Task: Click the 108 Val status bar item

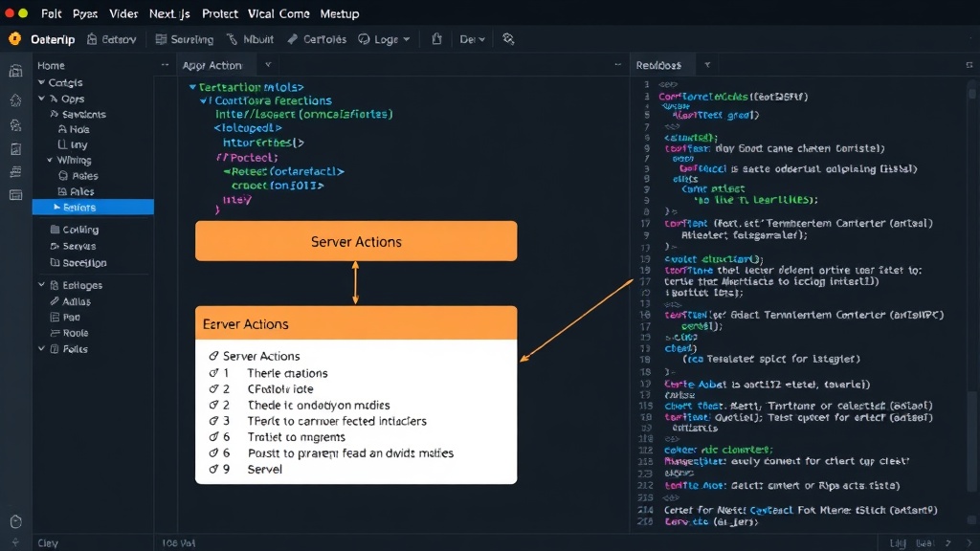Action: (178, 543)
